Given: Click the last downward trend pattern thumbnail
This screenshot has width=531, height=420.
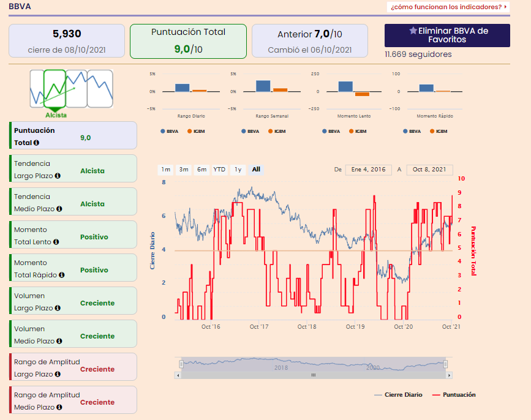Looking at the screenshot, I should [x=100, y=89].
